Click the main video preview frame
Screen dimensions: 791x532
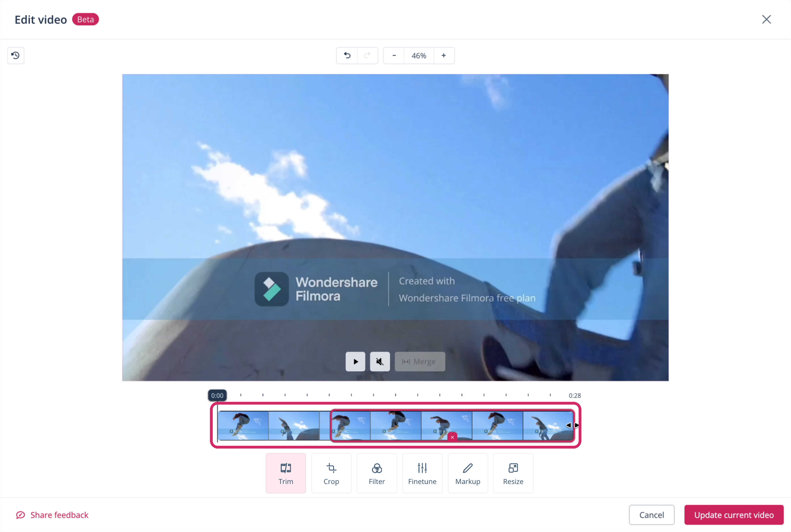point(395,227)
